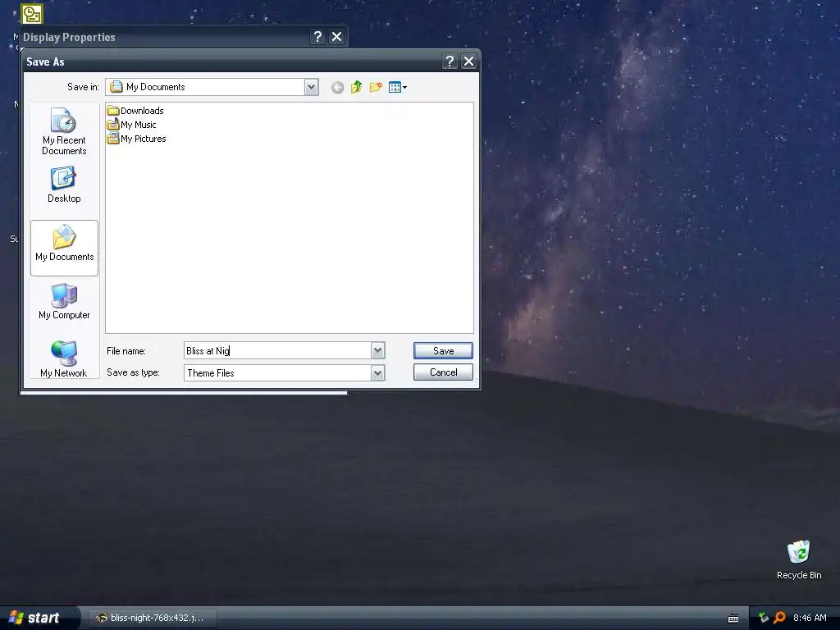Viewport: 840px width, 630px height.
Task: Click the Go Back navigation icon
Action: click(x=337, y=87)
